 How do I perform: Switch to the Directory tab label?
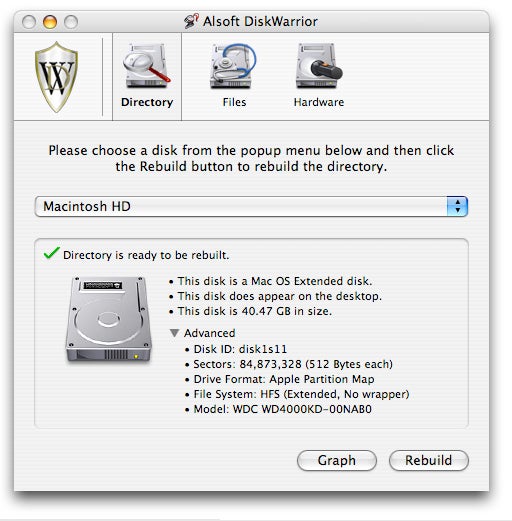point(147,102)
